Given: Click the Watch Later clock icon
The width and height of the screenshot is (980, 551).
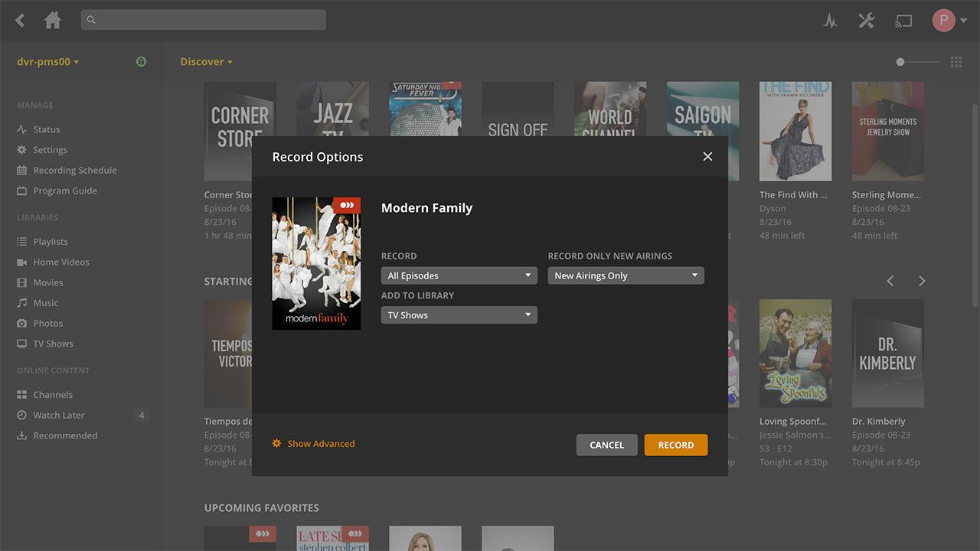Looking at the screenshot, I should pos(21,415).
